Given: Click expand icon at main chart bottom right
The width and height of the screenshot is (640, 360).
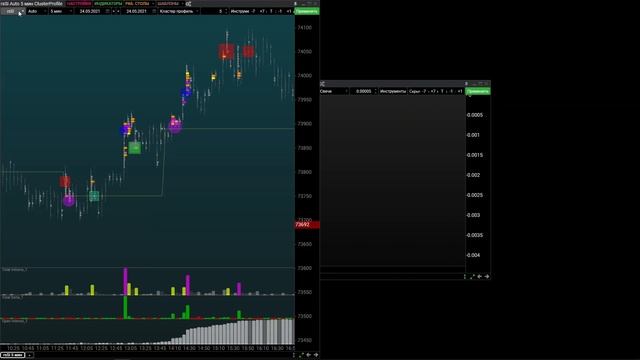Looking at the screenshot, I should [x=301, y=355].
